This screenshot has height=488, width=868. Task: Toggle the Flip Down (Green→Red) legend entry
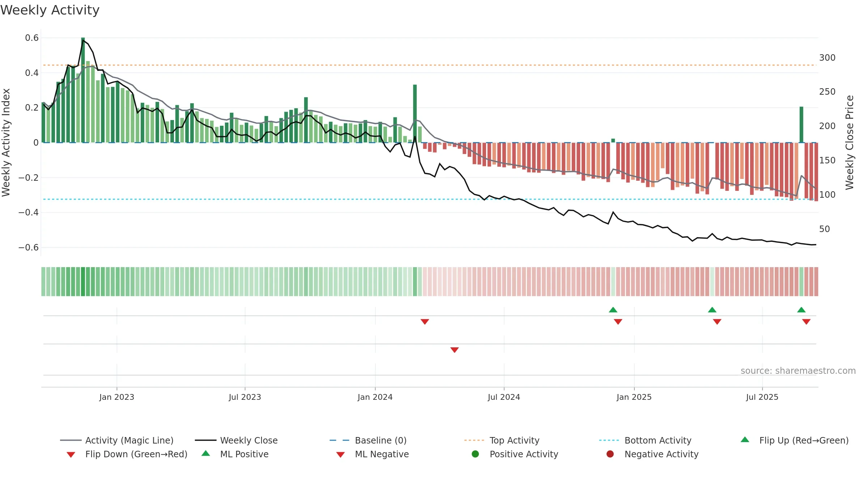coord(127,454)
